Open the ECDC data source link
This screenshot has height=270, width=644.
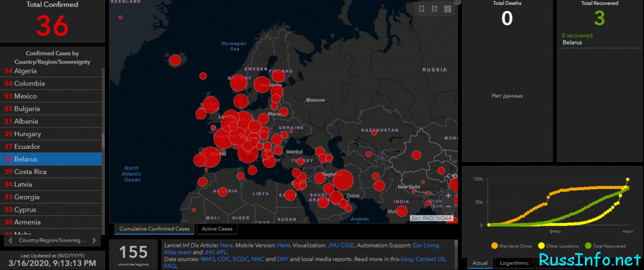[x=241, y=259]
